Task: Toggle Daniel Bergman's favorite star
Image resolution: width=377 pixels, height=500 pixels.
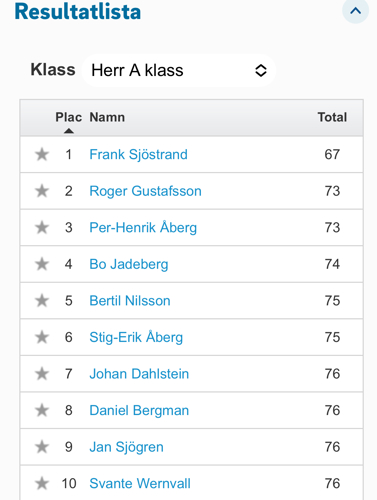Action: pyautogui.click(x=42, y=410)
